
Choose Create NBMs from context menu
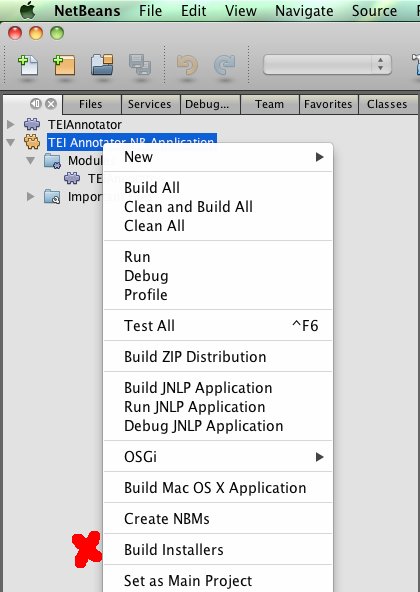(218, 518)
